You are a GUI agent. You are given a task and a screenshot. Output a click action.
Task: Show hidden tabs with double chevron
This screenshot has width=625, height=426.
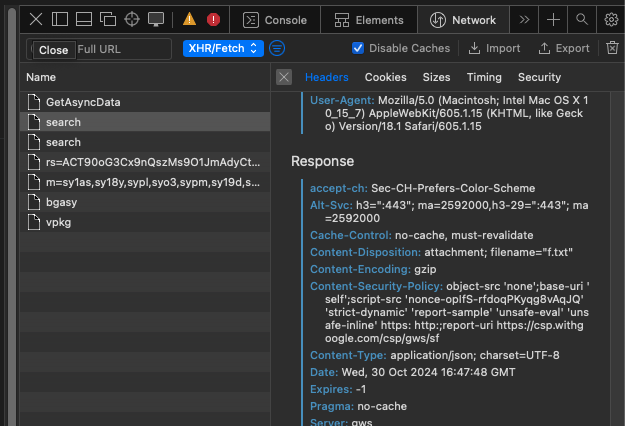tap(524, 20)
